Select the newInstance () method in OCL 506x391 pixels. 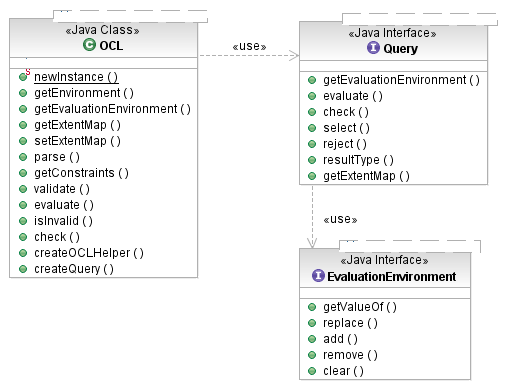[76, 77]
